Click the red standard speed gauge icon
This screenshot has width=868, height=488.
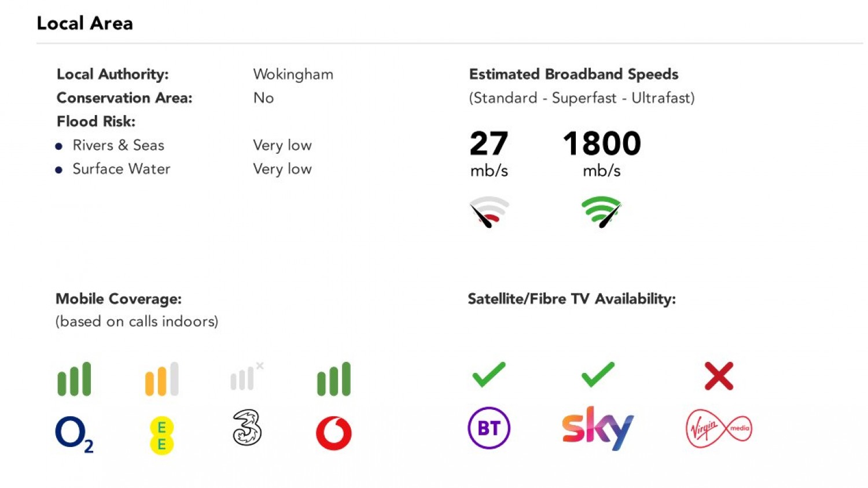tap(489, 212)
